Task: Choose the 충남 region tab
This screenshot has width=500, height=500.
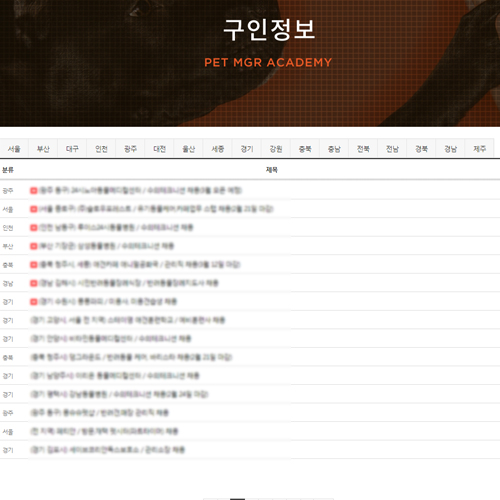Action: [334, 149]
